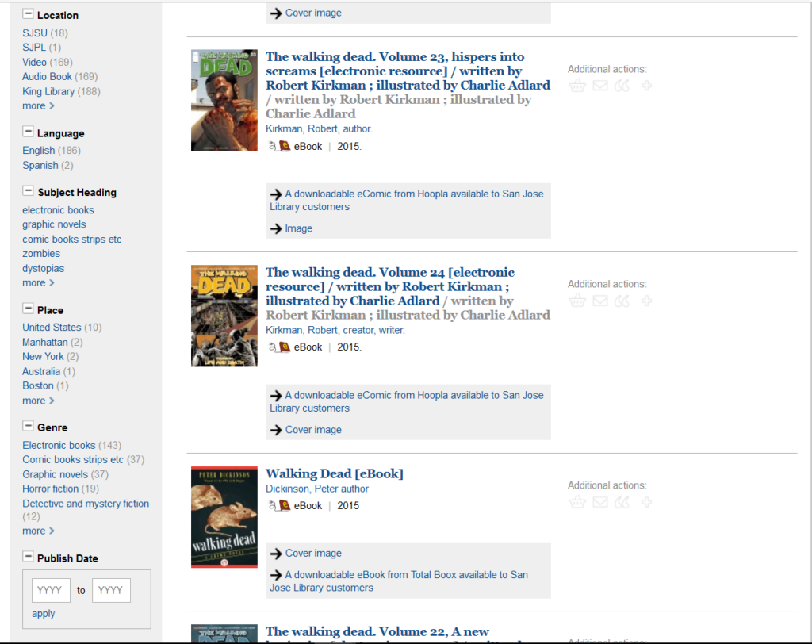Add Volume 24 to the basket
Screen dimensions: 812x644
[577, 301]
